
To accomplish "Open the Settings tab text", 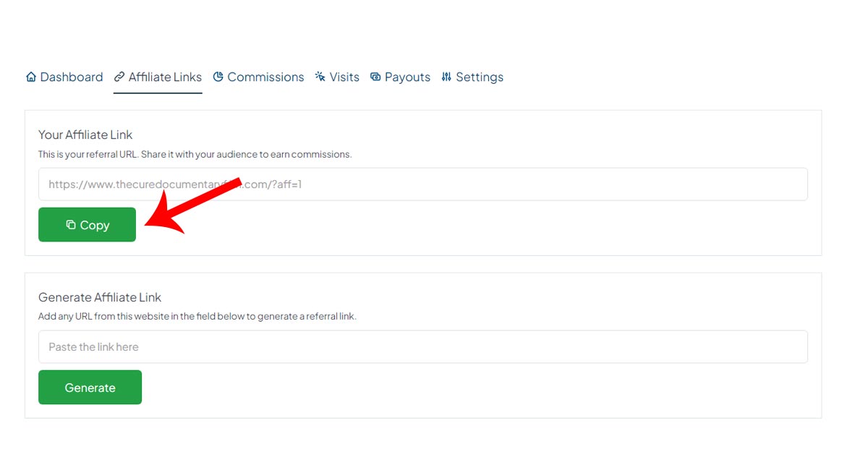I will click(x=480, y=77).
